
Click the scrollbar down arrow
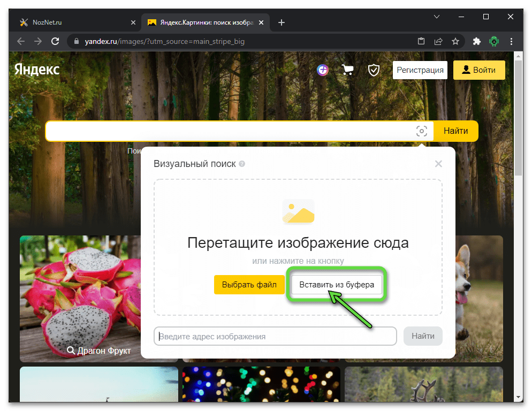click(x=518, y=397)
